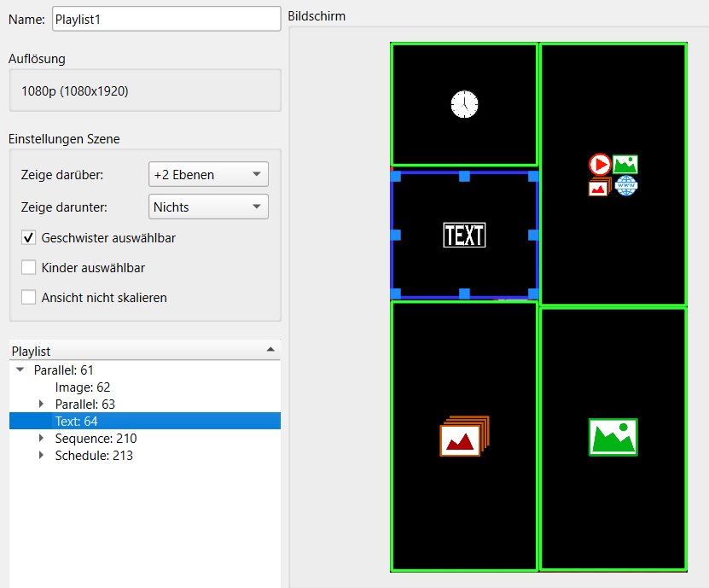The width and height of the screenshot is (709, 588).
Task: Click the Playlist header sort arrow
Action: pyautogui.click(x=270, y=350)
